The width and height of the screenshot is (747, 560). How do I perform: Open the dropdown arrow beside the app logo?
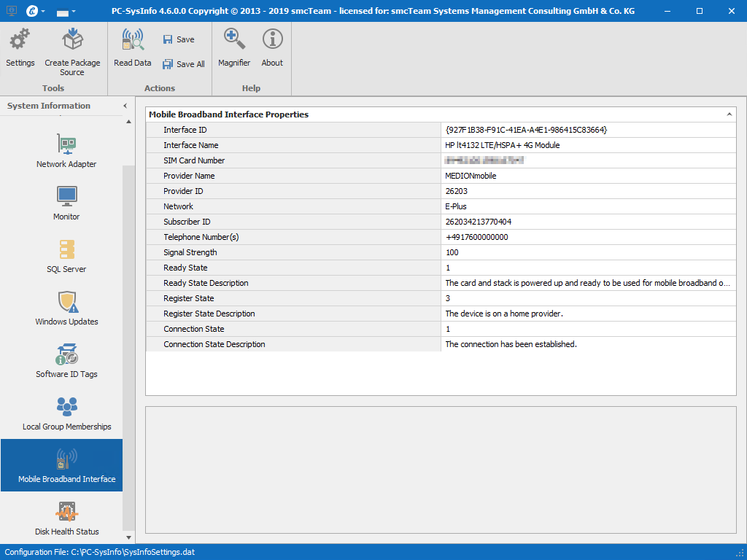pos(43,11)
